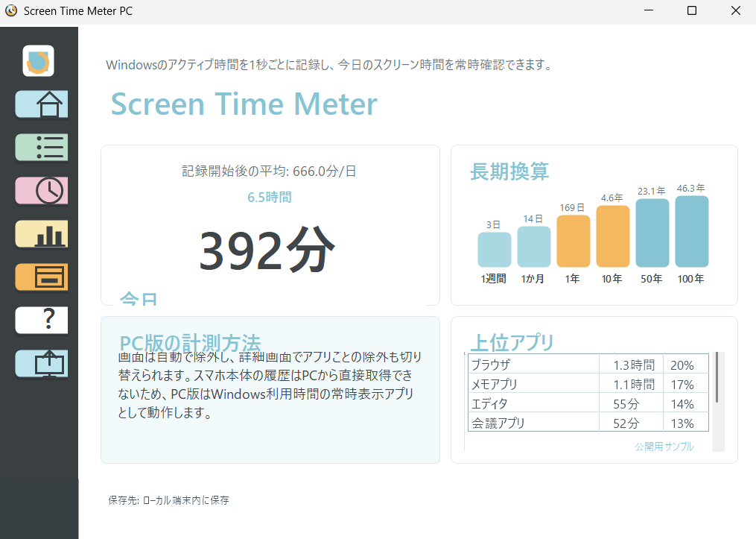The image size is (756, 539).
Task: Click the 13% percentage cell
Action: pyautogui.click(x=685, y=422)
